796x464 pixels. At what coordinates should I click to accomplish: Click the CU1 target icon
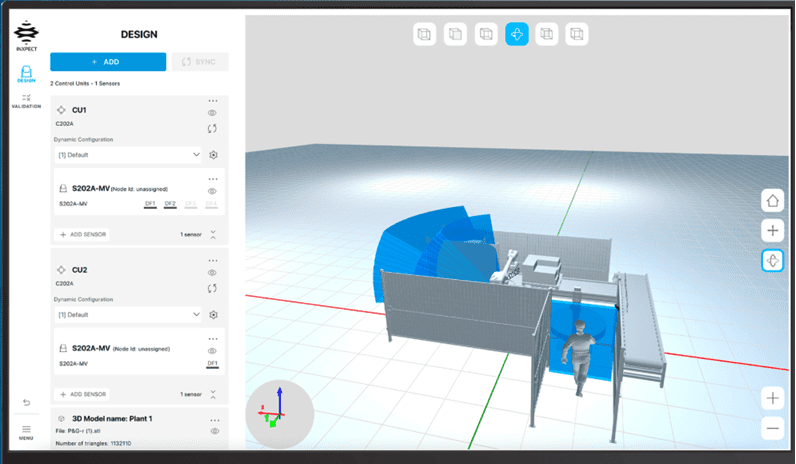pyautogui.click(x=61, y=110)
